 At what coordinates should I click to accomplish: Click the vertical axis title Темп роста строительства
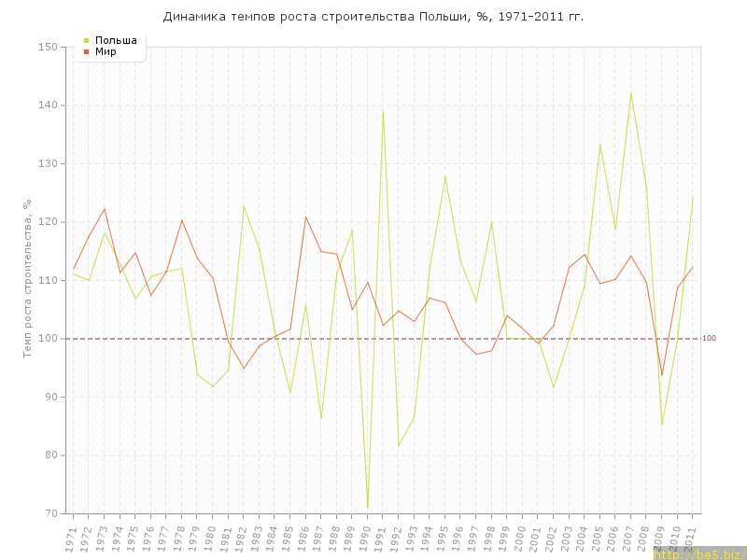[x=28, y=278]
